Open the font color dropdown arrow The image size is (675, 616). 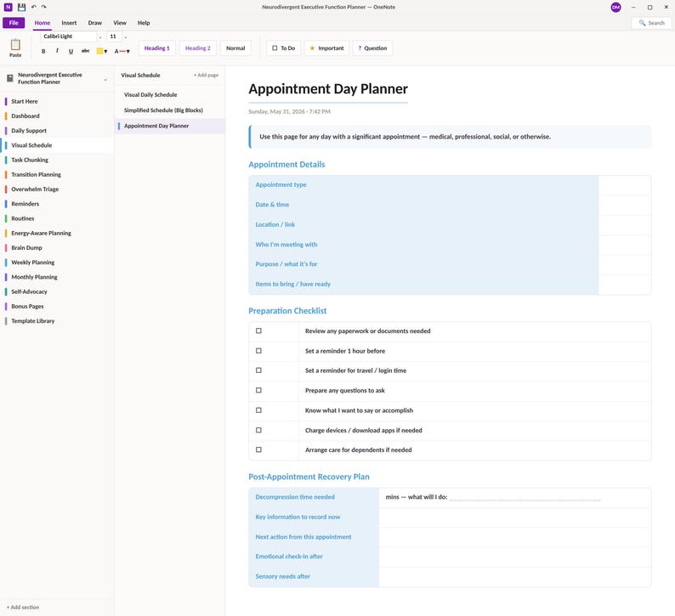pos(128,52)
